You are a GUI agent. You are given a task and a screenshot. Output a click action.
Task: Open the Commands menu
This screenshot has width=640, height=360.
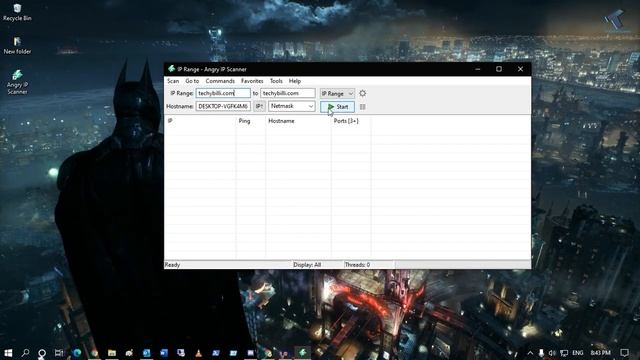[x=220, y=81]
